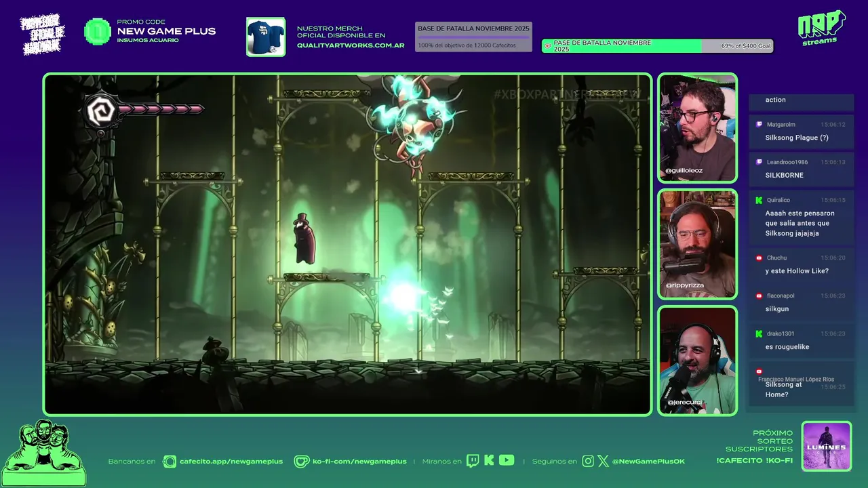
Task: Click the 15:06:15 timestamp on Quiralico's message
Action: pyautogui.click(x=833, y=200)
